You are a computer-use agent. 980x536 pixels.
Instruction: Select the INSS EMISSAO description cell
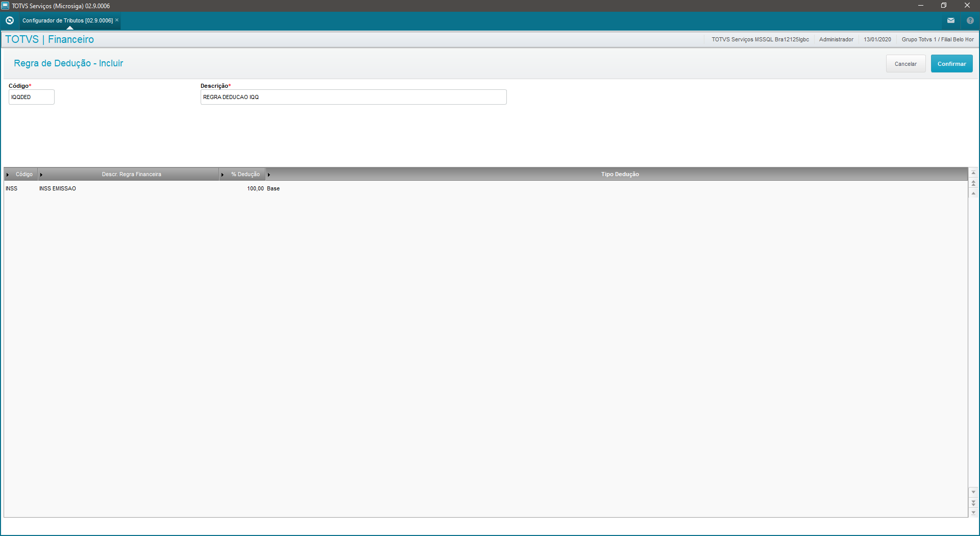129,188
